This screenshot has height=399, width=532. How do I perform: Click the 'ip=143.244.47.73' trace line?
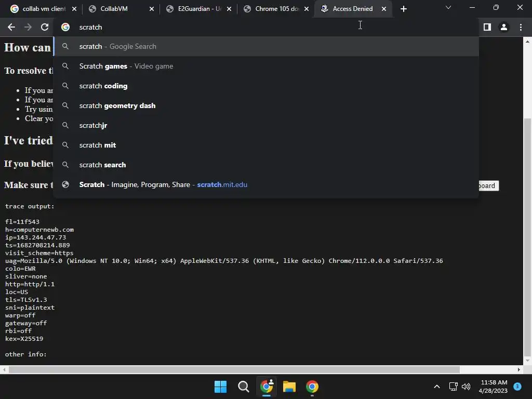pos(36,237)
